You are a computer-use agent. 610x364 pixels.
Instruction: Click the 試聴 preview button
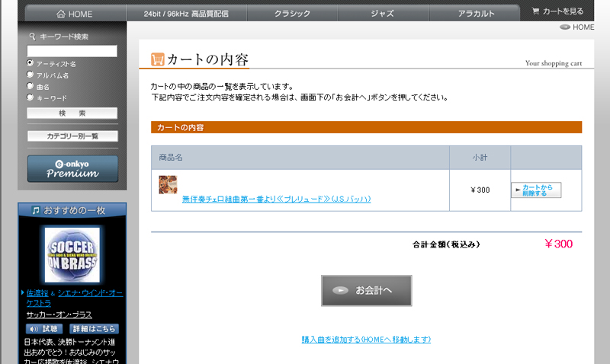(x=44, y=329)
